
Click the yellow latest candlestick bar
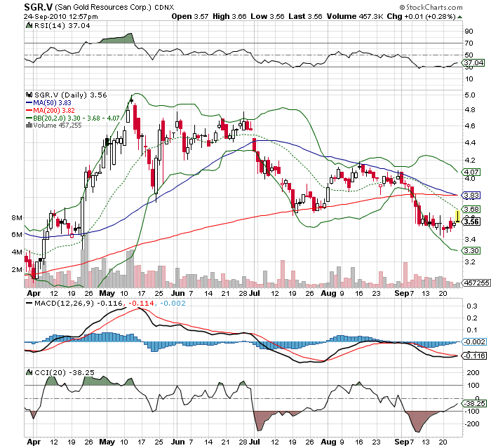[x=457, y=217]
